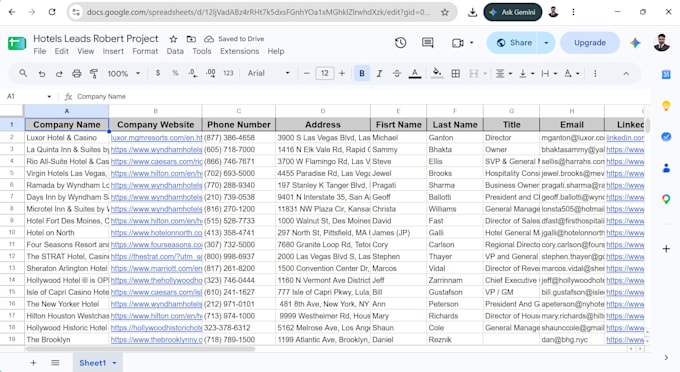Toggle bold formatting
Image resolution: width=680 pixels, height=372 pixels.
pos(362,74)
